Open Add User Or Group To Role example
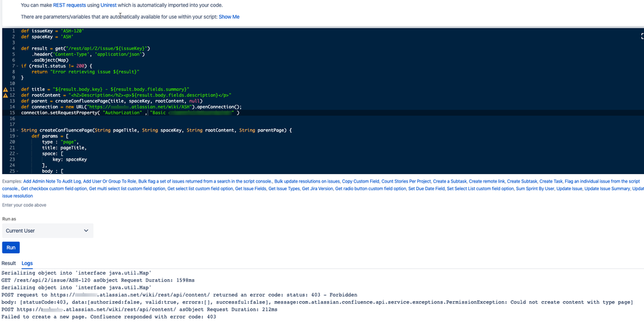 coord(110,181)
